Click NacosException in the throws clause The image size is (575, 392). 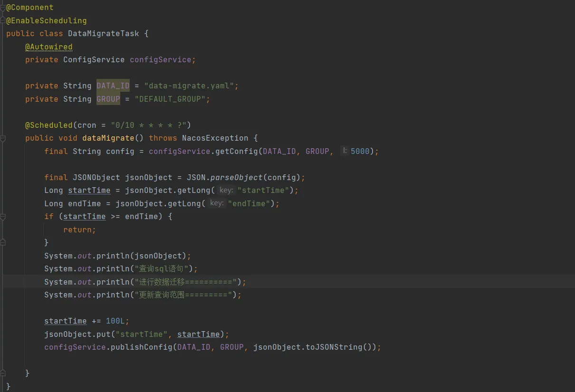coord(215,138)
